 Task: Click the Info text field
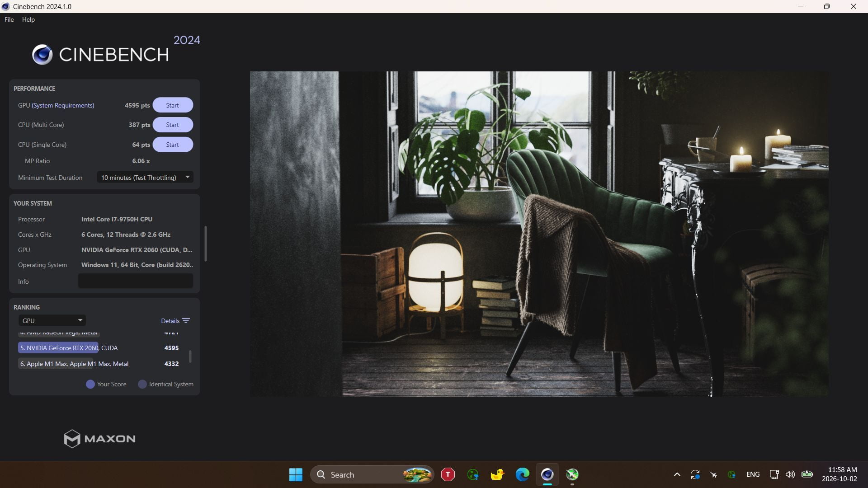[x=136, y=281]
